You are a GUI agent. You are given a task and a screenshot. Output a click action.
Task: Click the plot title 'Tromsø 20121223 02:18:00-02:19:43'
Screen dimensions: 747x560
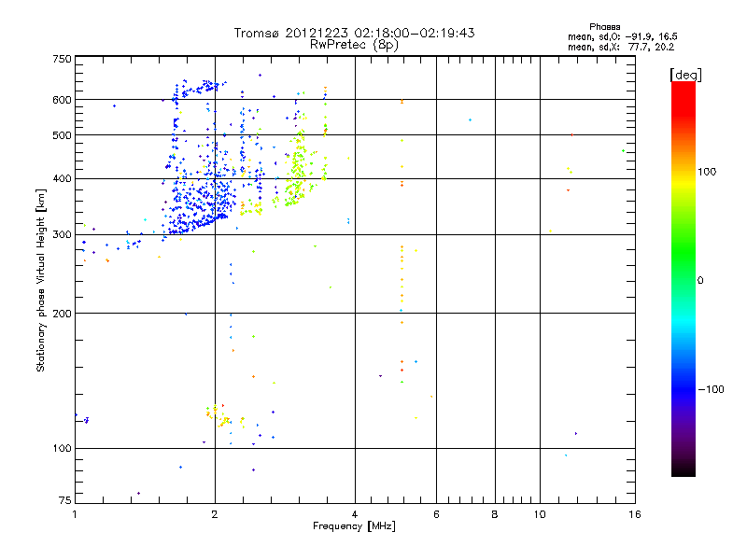click(x=354, y=33)
